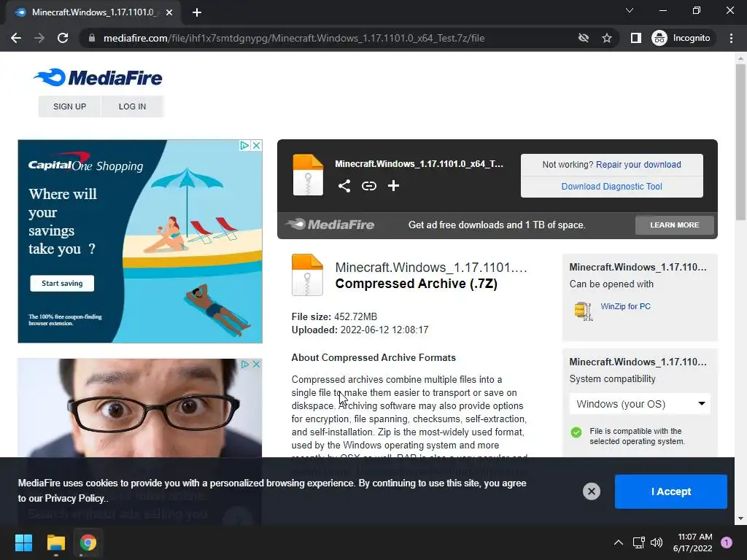This screenshot has width=747, height=560.
Task: Click the address bar URL field
Action: coord(294,38)
